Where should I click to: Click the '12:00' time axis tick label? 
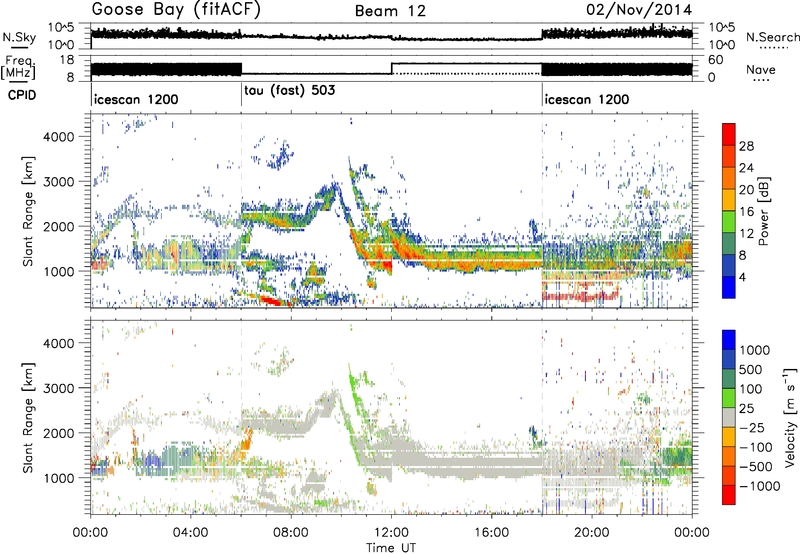(391, 533)
